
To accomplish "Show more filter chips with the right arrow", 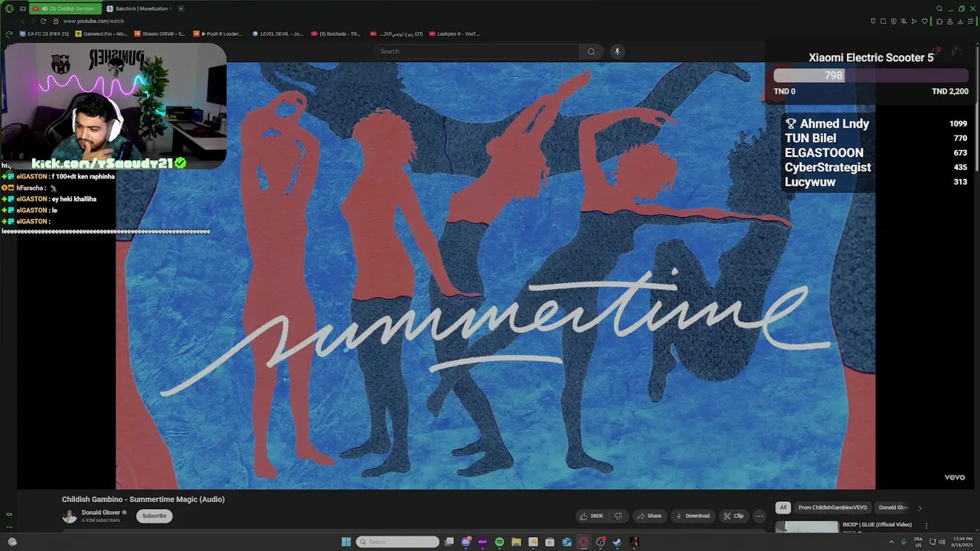I will tap(920, 507).
